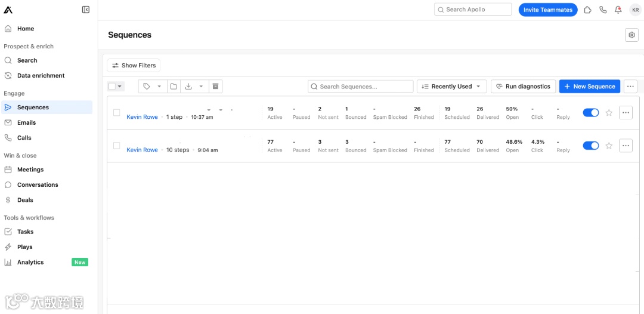Open Analytics in the sidebar
Viewport: 644px width, 314px height.
30,262
